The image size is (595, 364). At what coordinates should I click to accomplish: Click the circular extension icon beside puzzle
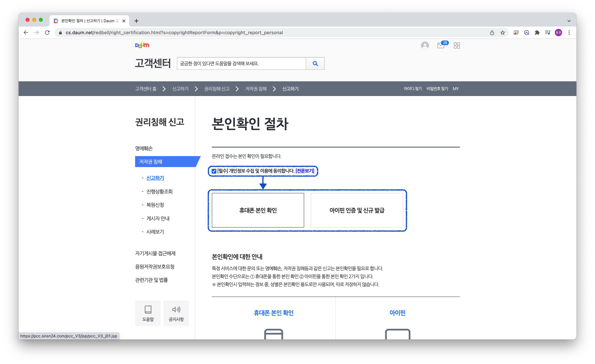click(526, 33)
